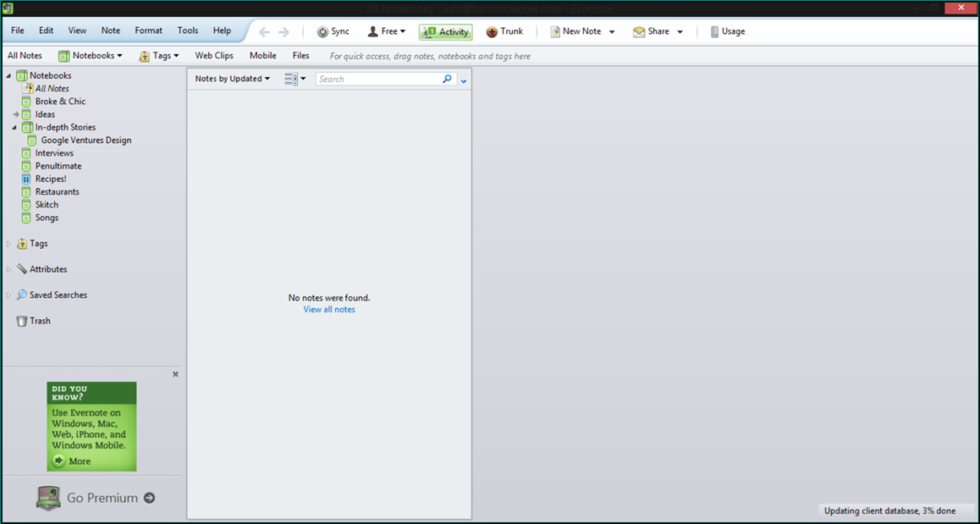Select the Skitch notebook
This screenshot has height=524, width=980.
(47, 205)
